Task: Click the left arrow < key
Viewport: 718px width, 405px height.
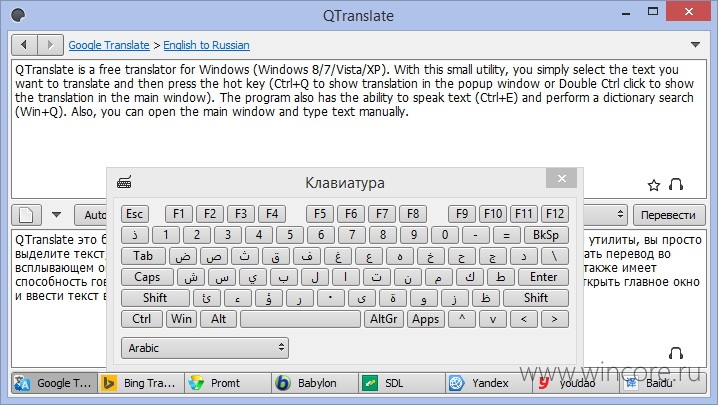Action: [524, 319]
